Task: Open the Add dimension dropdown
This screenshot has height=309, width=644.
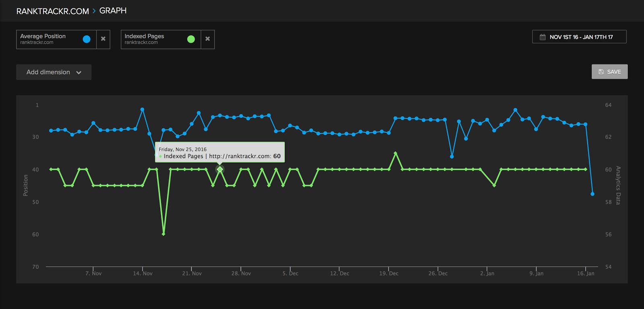Action: click(x=54, y=72)
